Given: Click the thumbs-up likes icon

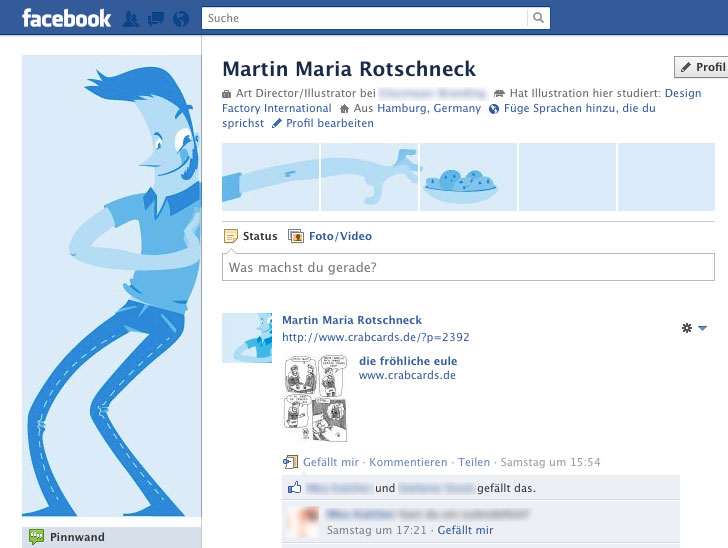Looking at the screenshot, I should click(294, 488).
